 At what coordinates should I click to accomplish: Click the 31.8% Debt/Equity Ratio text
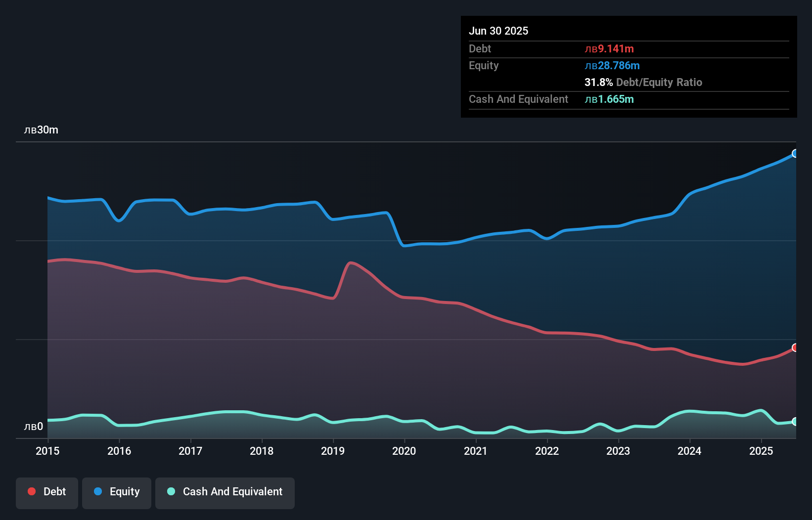[643, 83]
